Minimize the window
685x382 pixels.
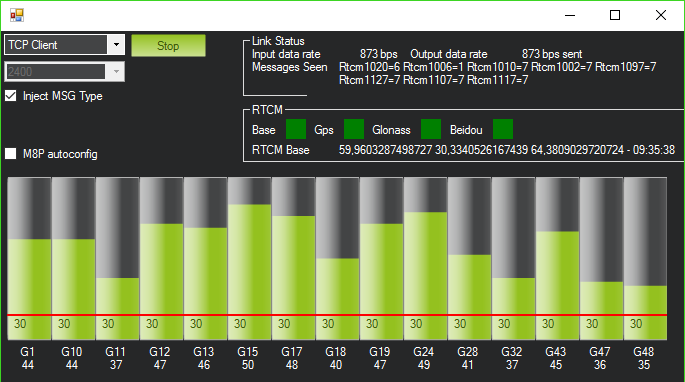tap(570, 15)
